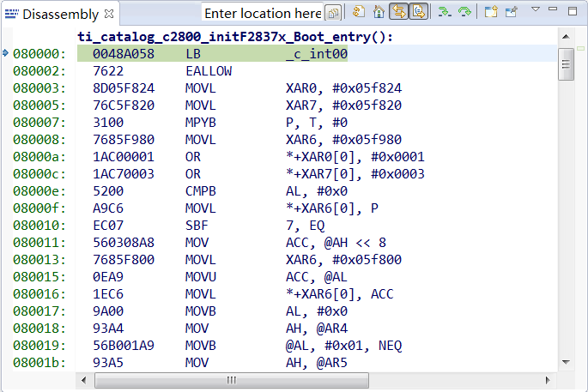Open the View Menu dropdown triangle
This screenshot has height=392, width=588.
tap(536, 9)
